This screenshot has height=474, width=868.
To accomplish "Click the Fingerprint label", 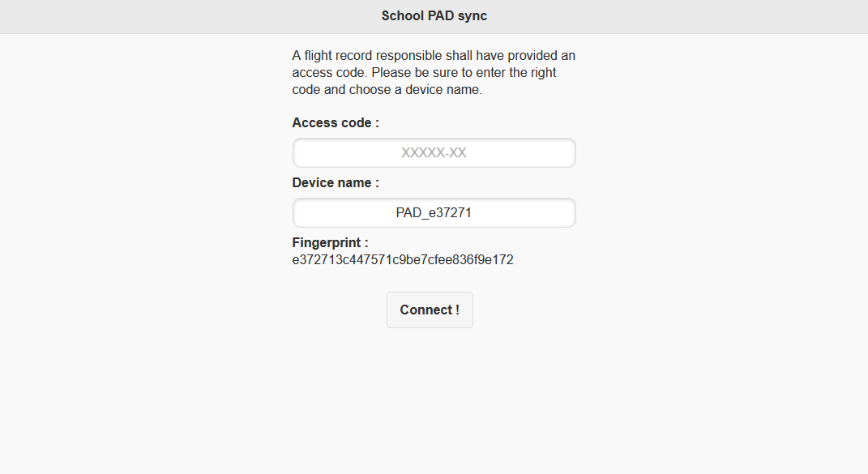I will coord(330,242).
